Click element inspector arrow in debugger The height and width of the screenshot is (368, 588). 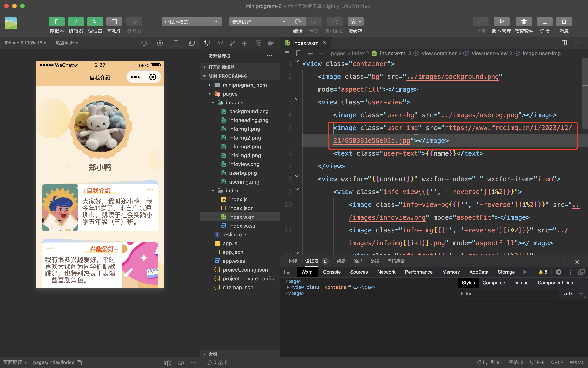[x=287, y=272]
